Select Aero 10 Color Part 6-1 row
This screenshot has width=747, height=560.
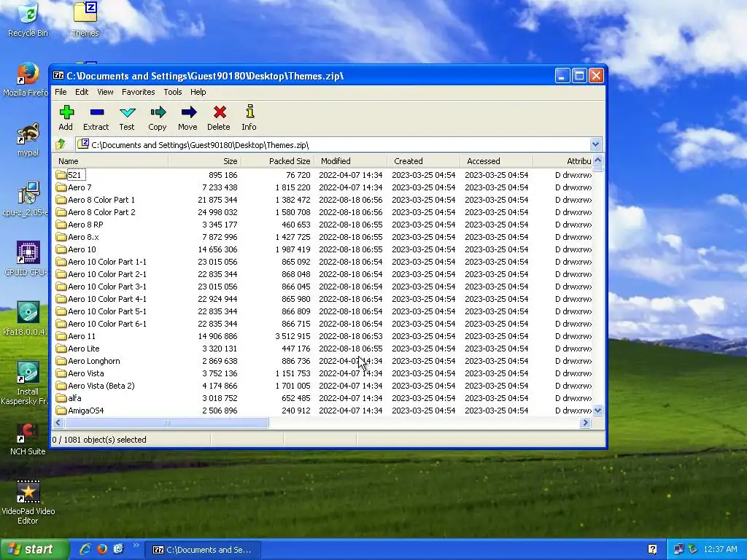pos(322,323)
